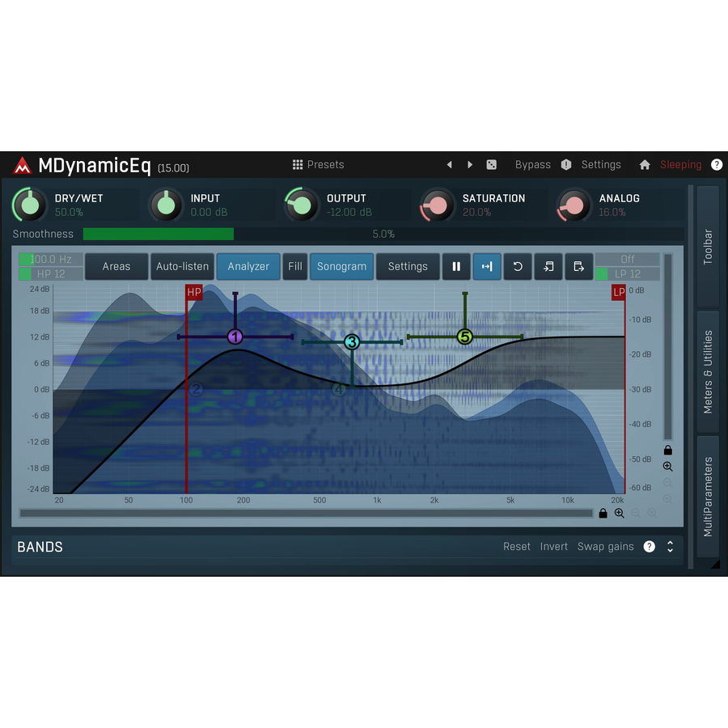Pause the analyzer

(456, 266)
